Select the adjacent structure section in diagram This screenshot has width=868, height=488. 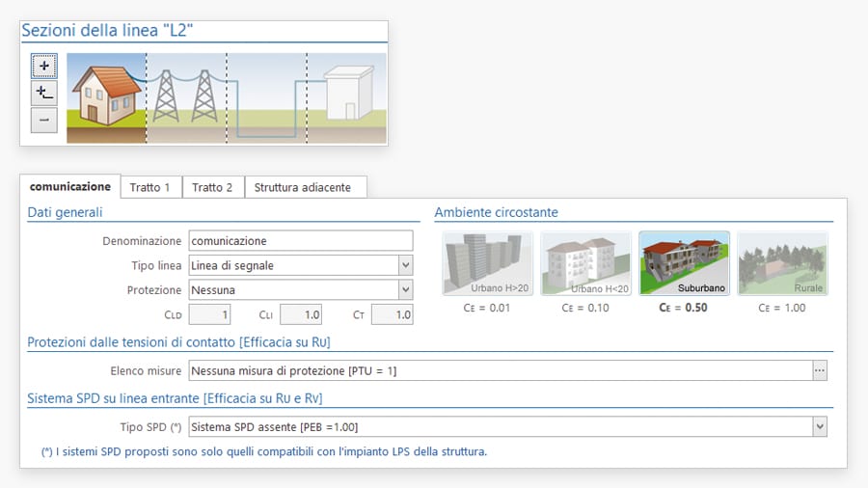[346, 98]
